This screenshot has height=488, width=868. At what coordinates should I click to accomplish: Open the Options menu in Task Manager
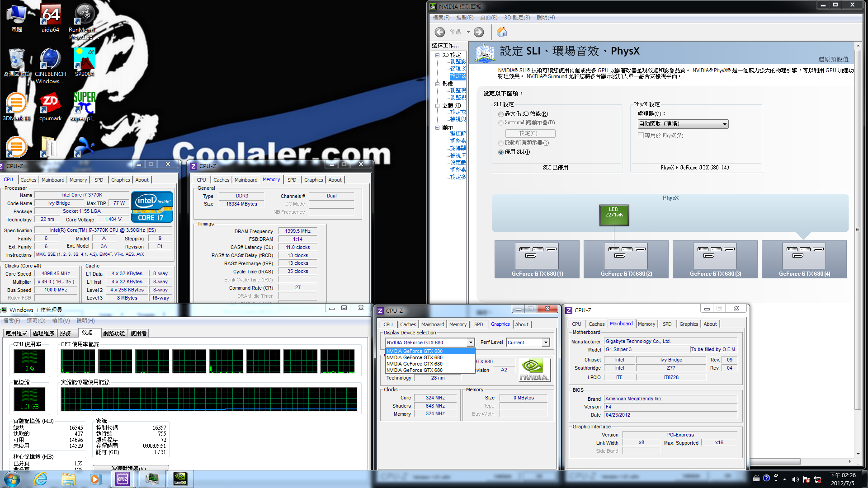[36, 321]
